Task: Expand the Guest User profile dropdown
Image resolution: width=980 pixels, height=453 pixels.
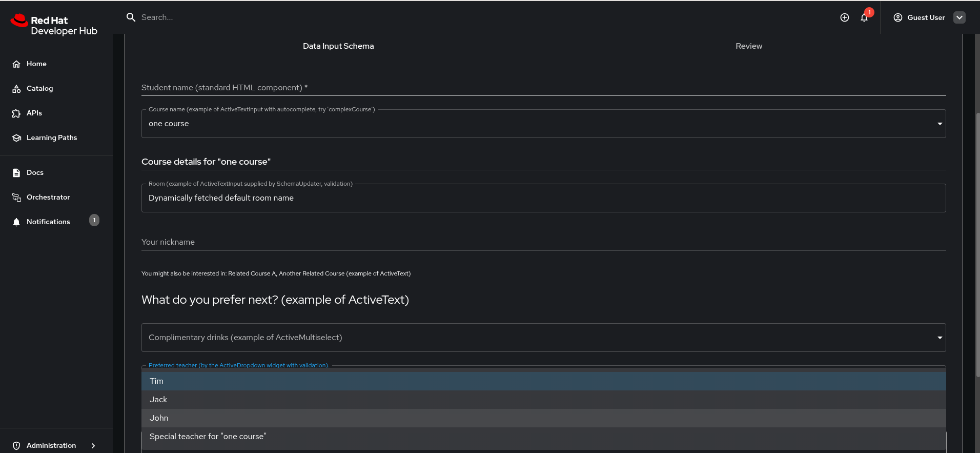Action: [959, 17]
